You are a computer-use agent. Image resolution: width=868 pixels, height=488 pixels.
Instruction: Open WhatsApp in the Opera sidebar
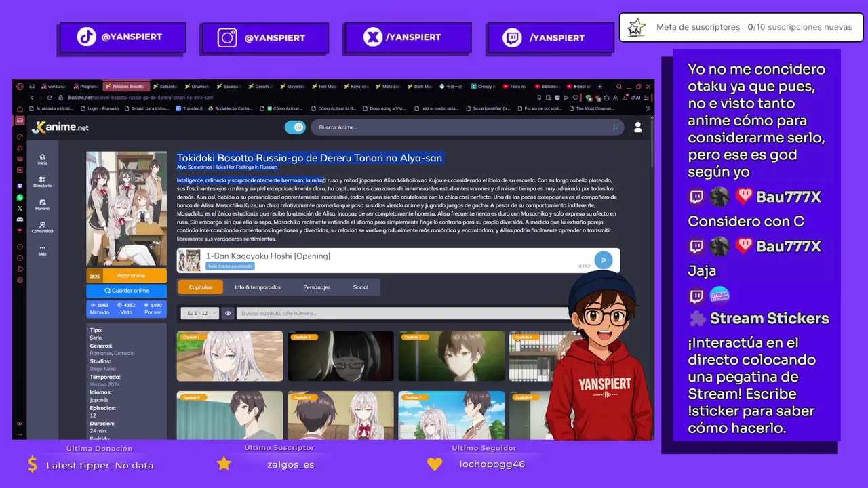click(x=20, y=197)
